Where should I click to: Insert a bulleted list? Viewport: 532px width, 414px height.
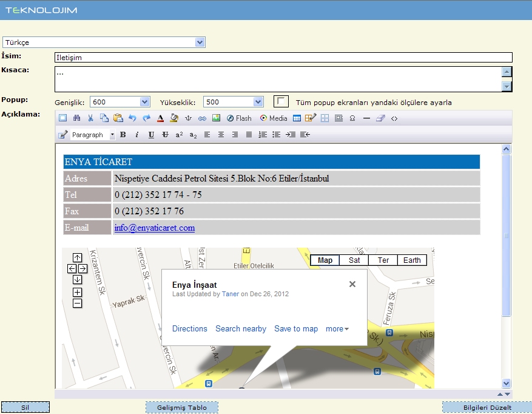(277, 135)
